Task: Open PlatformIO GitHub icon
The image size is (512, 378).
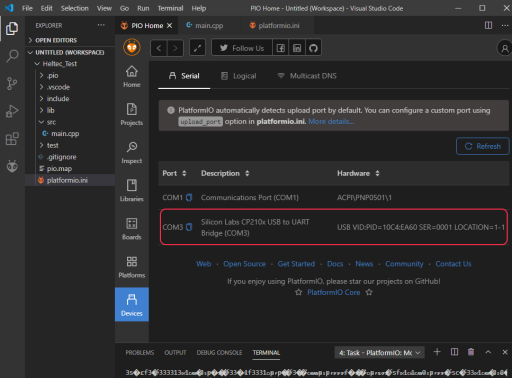Action: tap(313, 48)
